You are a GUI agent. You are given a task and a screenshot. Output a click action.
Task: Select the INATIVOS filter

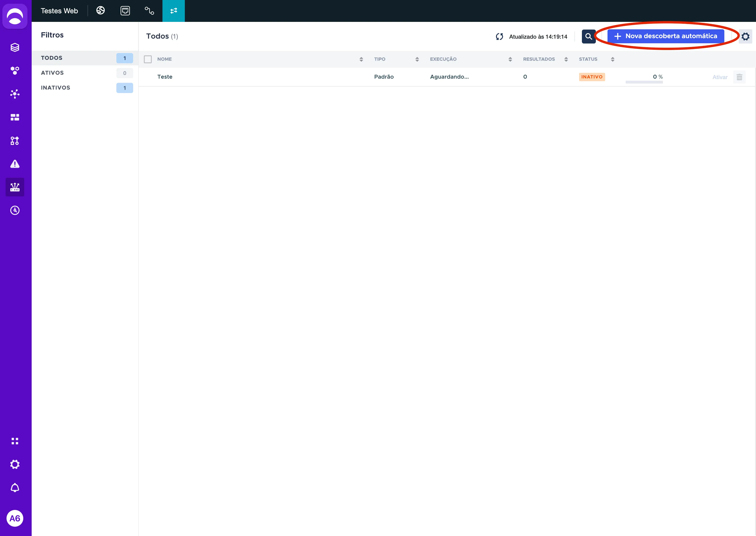click(x=85, y=87)
